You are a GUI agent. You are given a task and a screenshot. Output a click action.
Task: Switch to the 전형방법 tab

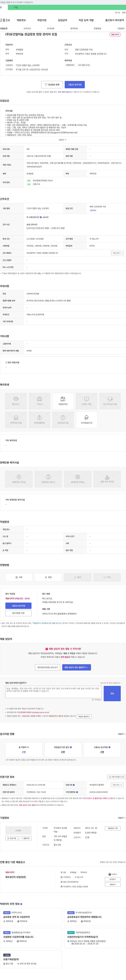tap(97, 28)
